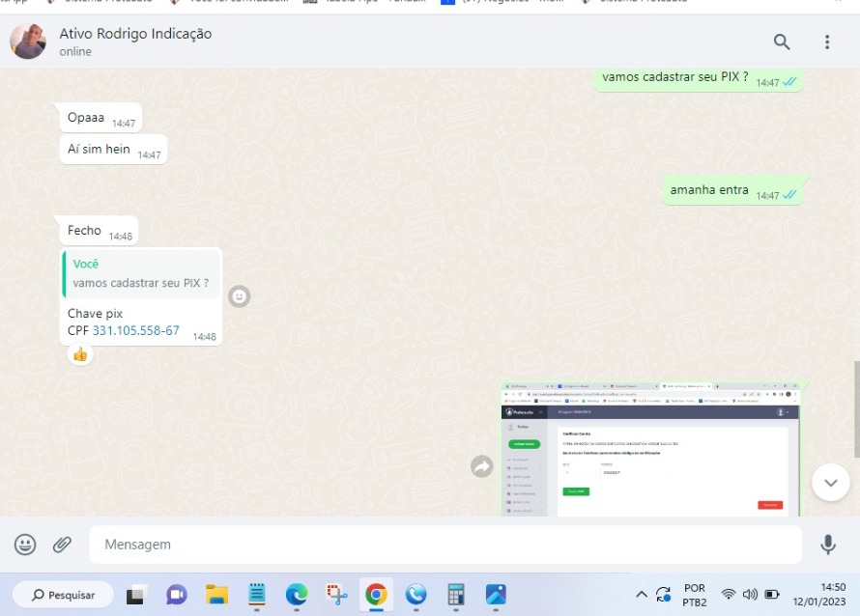Click the thumbs up reaction badge
Screen dimensions: 860x616
[80, 354]
